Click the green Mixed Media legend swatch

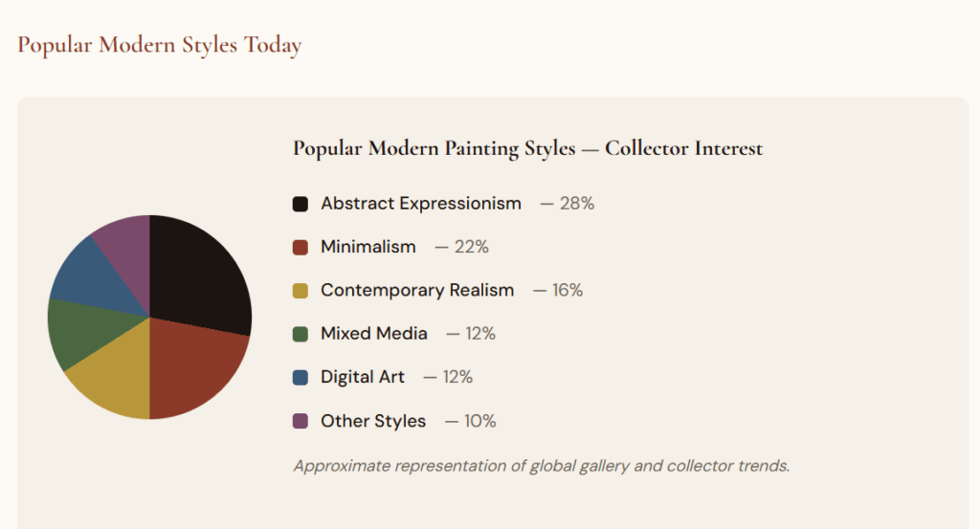tap(301, 334)
